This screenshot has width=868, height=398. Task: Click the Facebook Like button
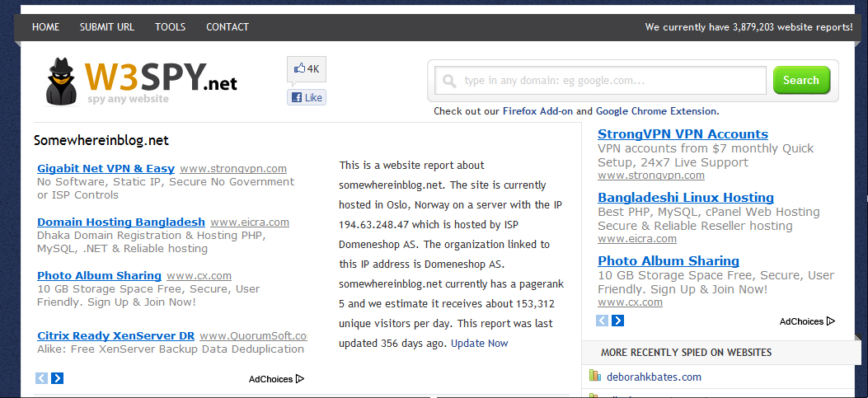(x=307, y=97)
